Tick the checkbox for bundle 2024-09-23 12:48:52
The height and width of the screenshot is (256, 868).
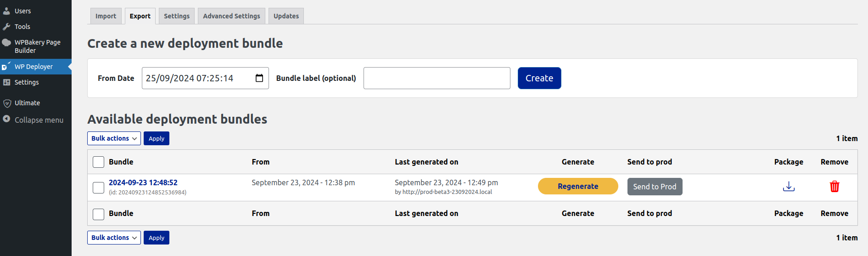click(x=98, y=188)
